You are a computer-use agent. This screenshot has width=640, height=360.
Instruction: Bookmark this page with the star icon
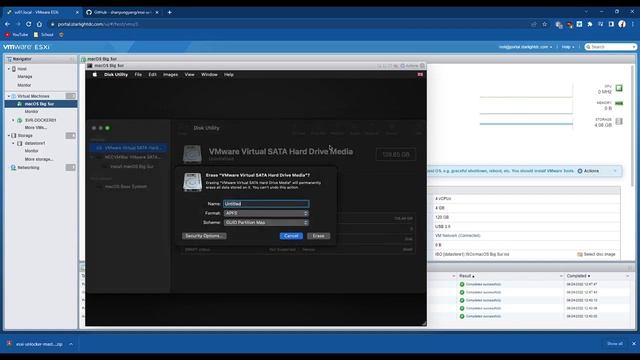pyautogui.click(x=544, y=24)
